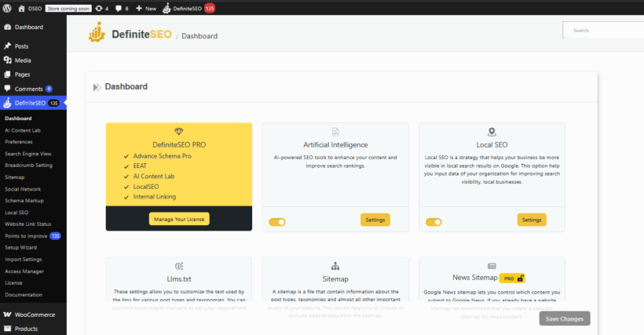The width and height of the screenshot is (644, 335).
Task: Expand the New content menu in admin bar
Action: point(145,8)
